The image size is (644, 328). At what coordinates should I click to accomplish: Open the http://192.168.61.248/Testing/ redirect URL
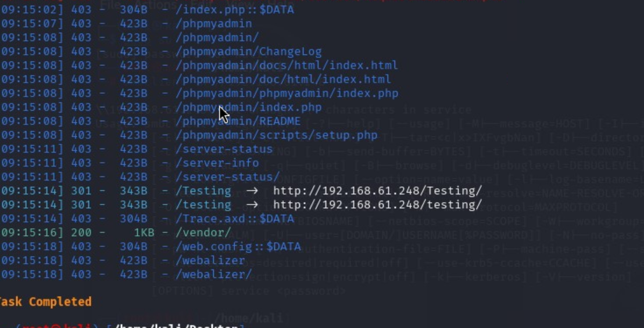point(377,191)
